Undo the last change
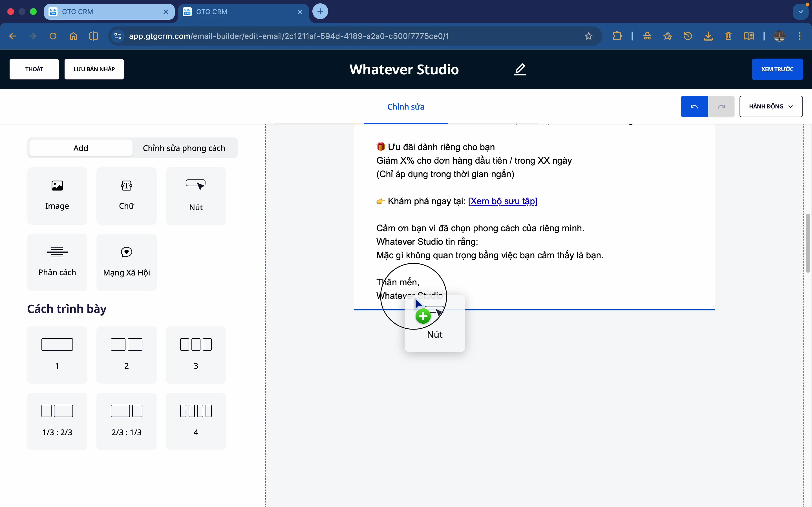This screenshot has width=812, height=507. point(694,106)
